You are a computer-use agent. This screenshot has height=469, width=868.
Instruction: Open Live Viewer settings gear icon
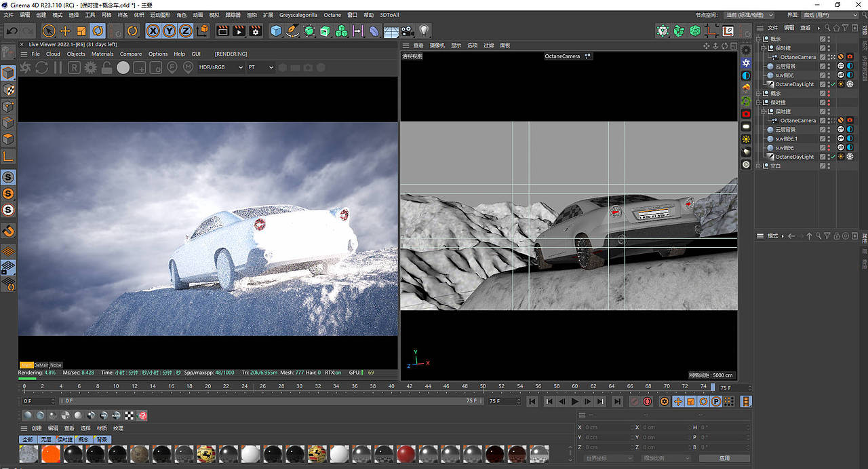point(90,67)
